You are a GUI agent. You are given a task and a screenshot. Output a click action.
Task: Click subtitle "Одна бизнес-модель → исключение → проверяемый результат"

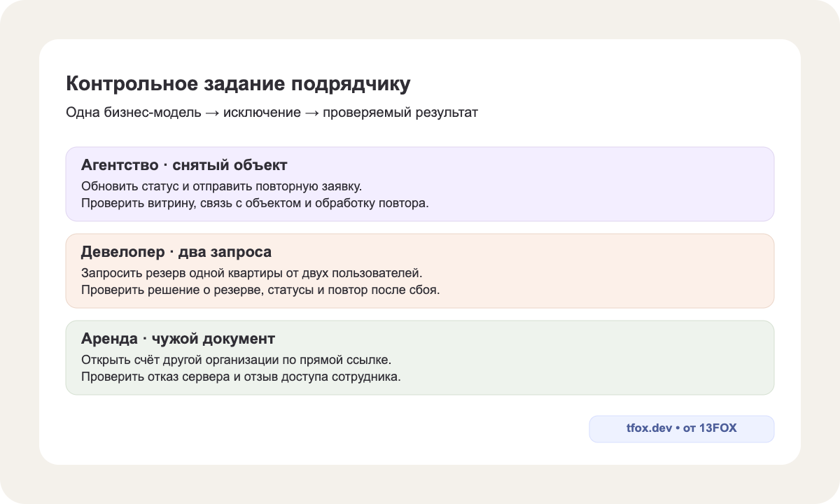tap(272, 113)
